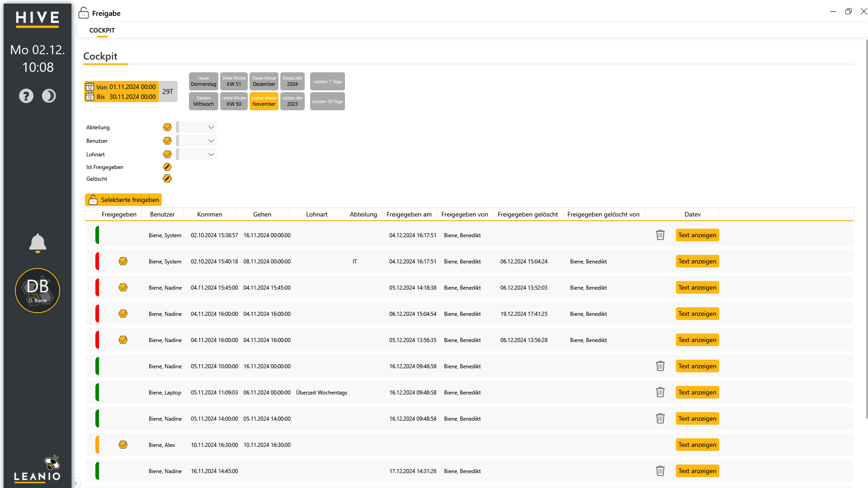Expand the Lohnart dropdown
The image size is (868, 488).
197,155
